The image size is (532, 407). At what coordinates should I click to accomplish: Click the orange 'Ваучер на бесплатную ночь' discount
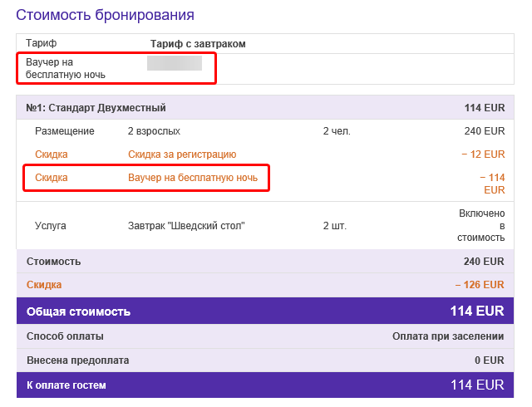click(193, 178)
